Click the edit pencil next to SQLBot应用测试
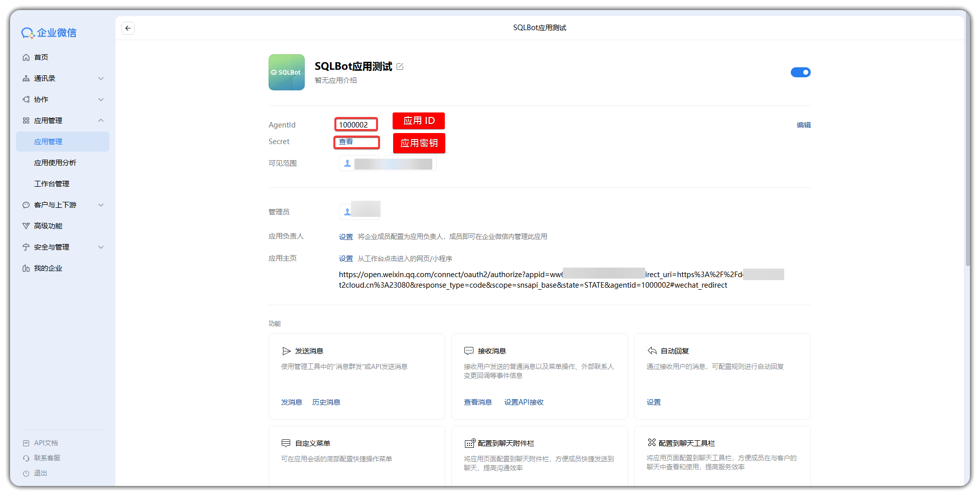This screenshot has height=496, width=980. coord(400,66)
